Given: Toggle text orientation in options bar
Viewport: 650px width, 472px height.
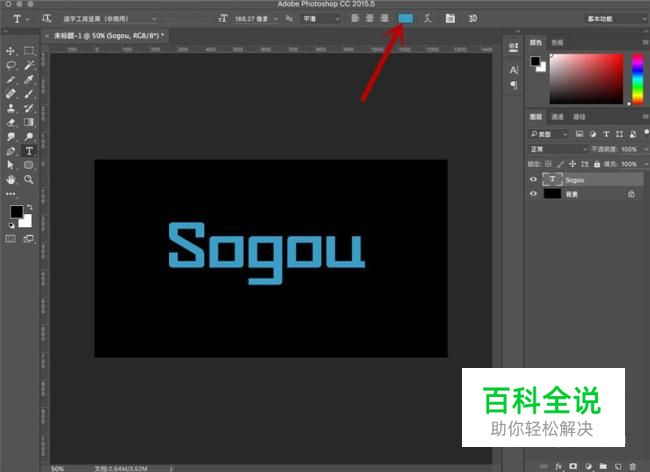Looking at the screenshot, I should click(x=46, y=18).
